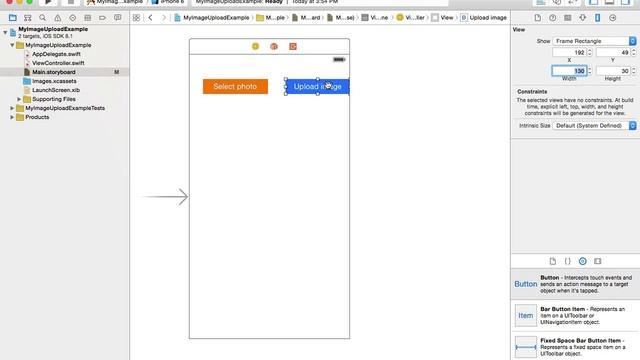
Task: Open the Project navigator
Action: click(13, 18)
